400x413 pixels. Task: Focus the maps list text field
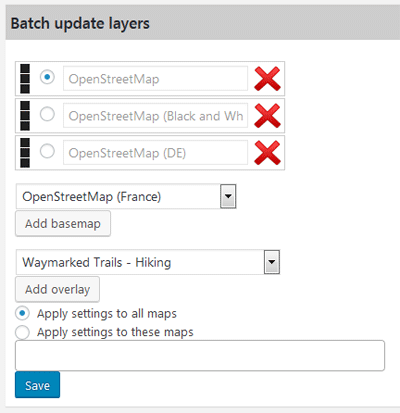point(200,355)
